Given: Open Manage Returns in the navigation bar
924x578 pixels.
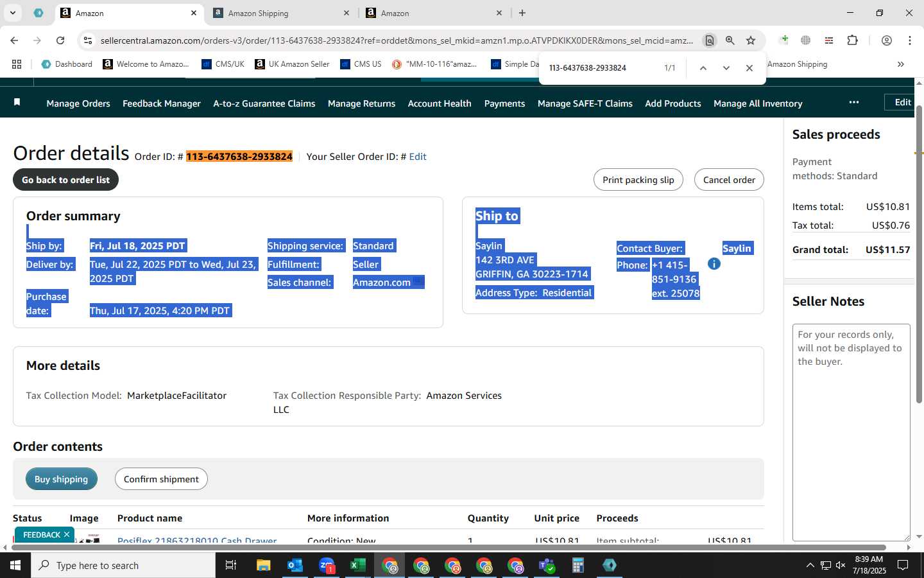Looking at the screenshot, I should 361,103.
